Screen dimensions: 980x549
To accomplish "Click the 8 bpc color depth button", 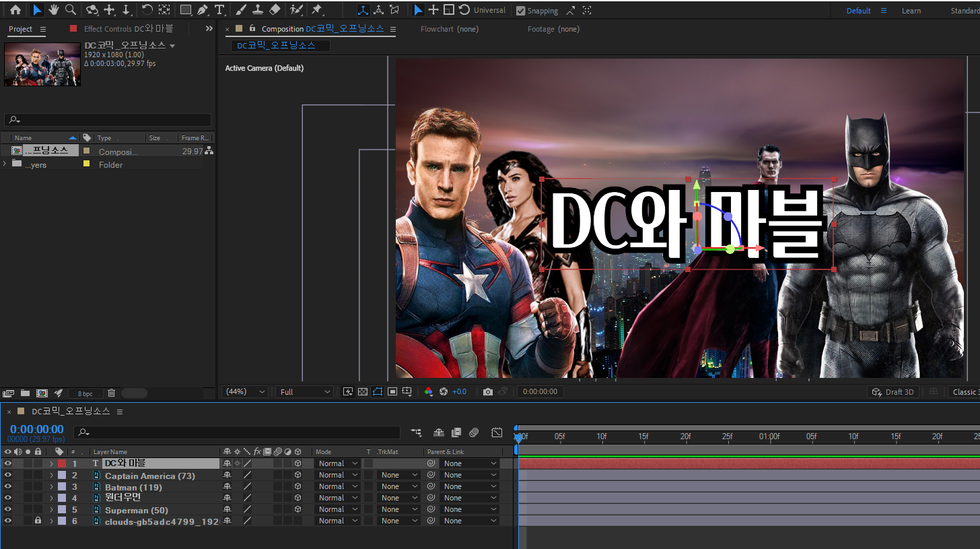I will click(85, 393).
